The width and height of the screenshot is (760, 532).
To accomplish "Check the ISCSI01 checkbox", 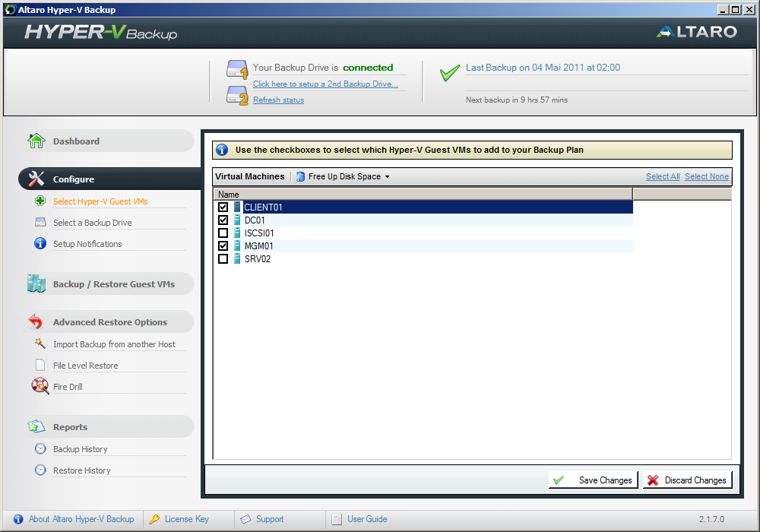I will (x=223, y=233).
